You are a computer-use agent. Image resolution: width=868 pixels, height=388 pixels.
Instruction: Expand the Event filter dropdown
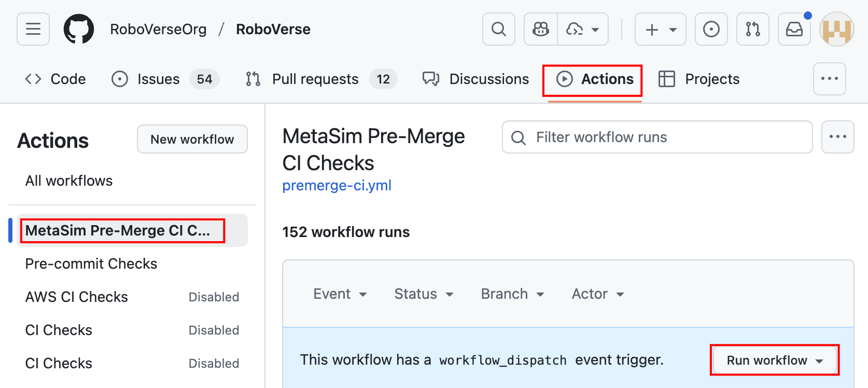click(x=340, y=294)
